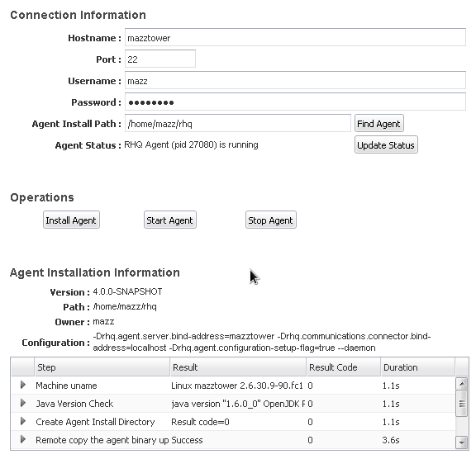476x459 pixels.
Task: Select the Create Agent Install Directory text
Action: tap(95, 422)
